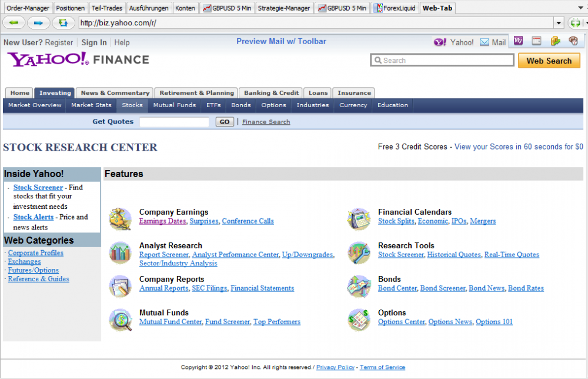Open the Loans navigation tab
588x379 pixels.
point(318,92)
